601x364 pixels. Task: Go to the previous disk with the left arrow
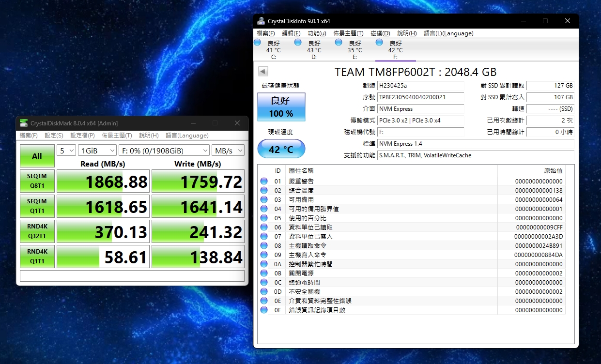coord(263,72)
